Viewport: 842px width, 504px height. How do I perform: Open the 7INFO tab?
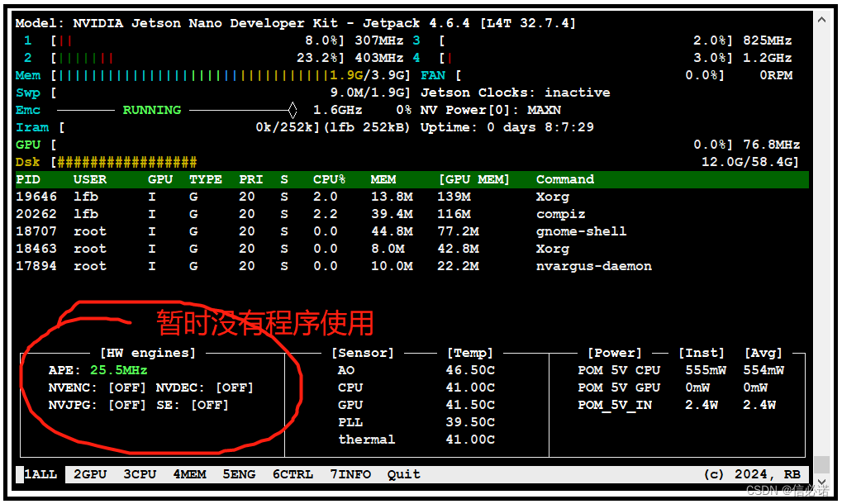(350, 474)
